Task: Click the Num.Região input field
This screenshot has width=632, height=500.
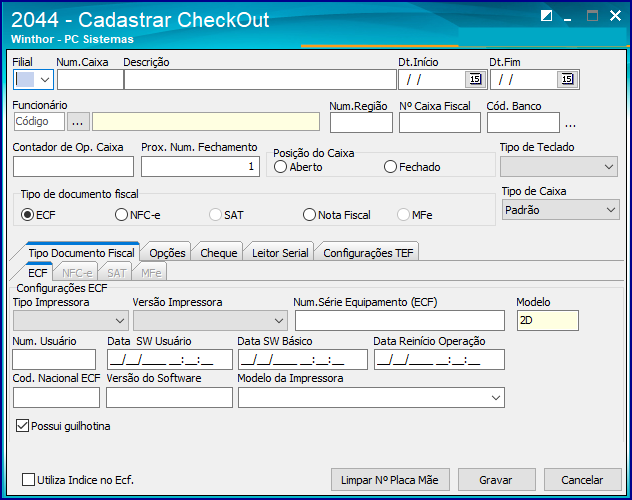Action: (361, 122)
